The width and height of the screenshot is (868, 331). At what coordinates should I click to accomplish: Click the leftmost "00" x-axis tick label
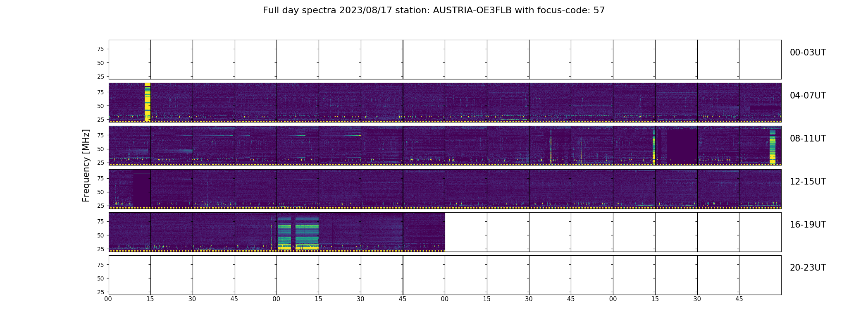pos(108,299)
